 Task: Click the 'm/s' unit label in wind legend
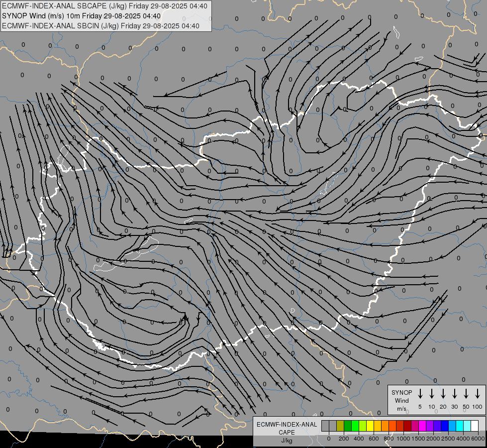pos(401,409)
